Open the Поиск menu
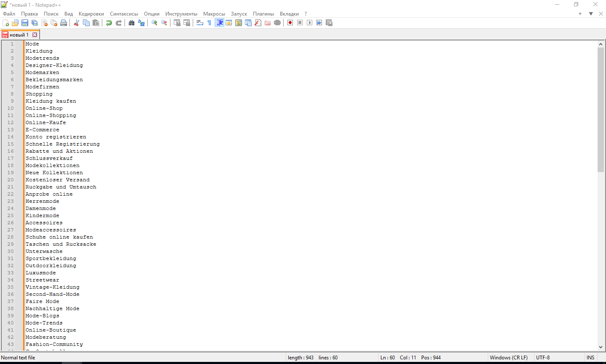This screenshot has height=364, width=606. [51, 14]
